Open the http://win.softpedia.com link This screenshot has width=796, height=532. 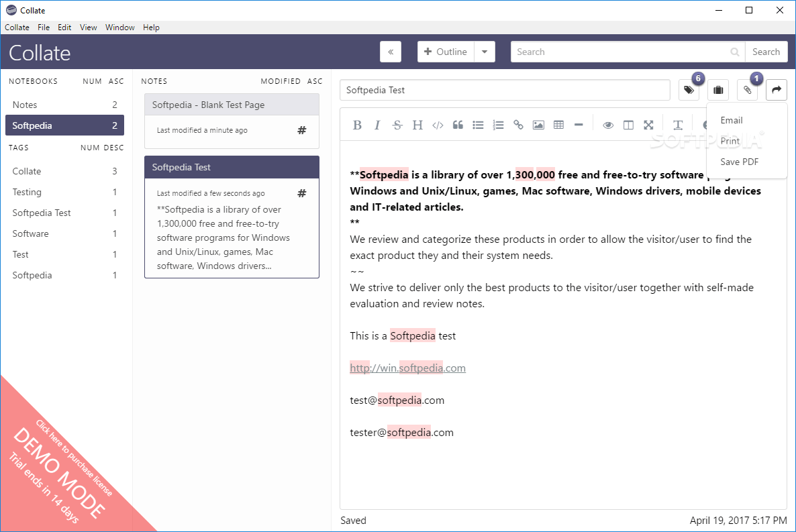(x=407, y=368)
